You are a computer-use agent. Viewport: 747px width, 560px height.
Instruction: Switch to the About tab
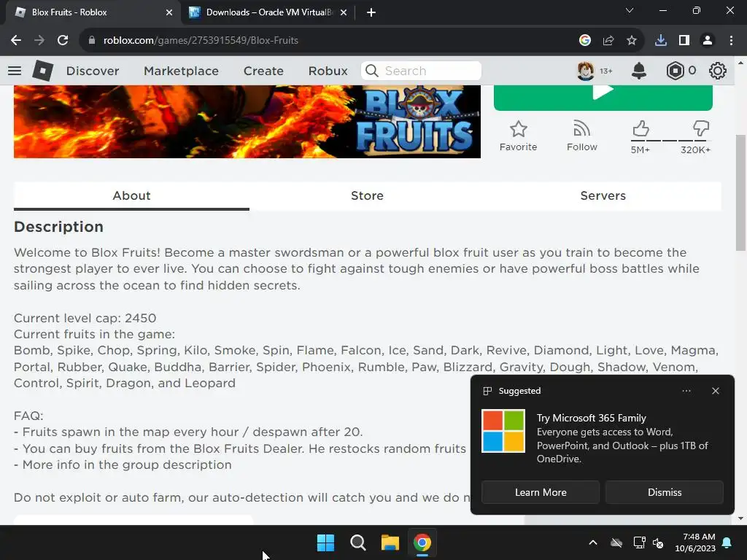(131, 195)
